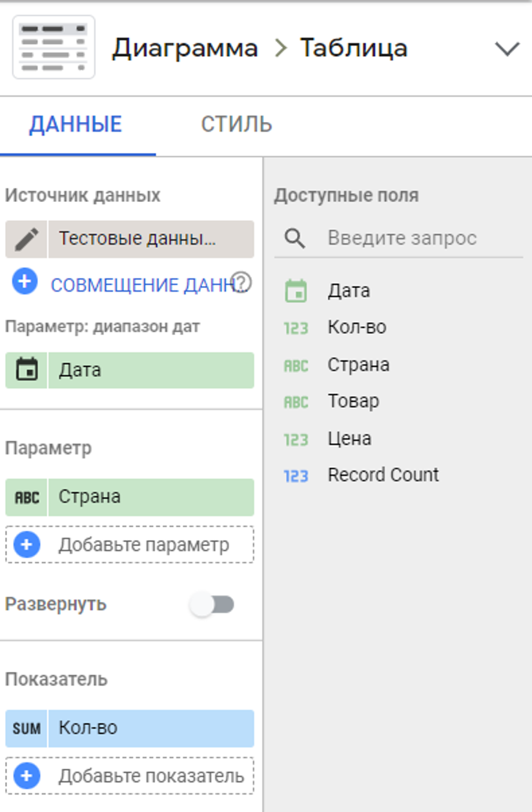
Task: Click Добавьте параметр add button
Action: click(130, 545)
